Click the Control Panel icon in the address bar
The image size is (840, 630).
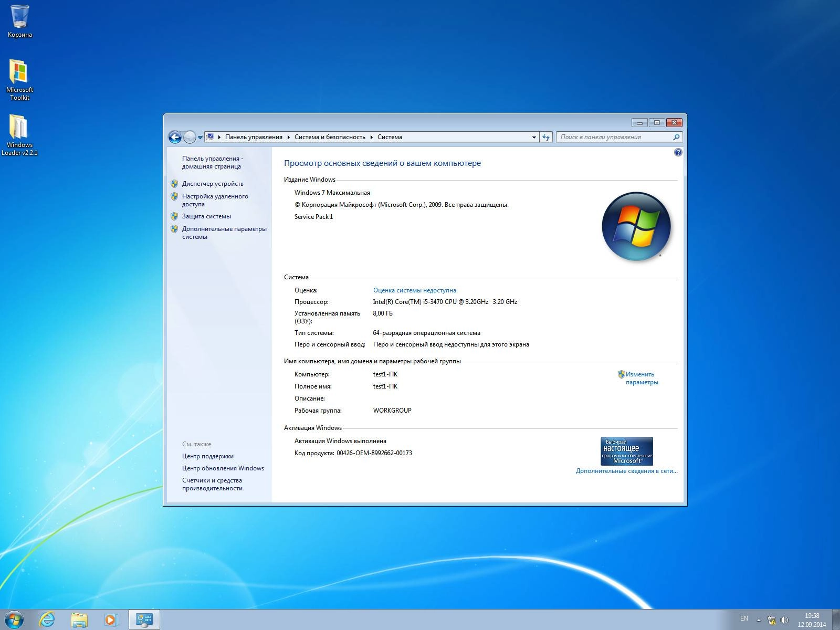pyautogui.click(x=210, y=137)
